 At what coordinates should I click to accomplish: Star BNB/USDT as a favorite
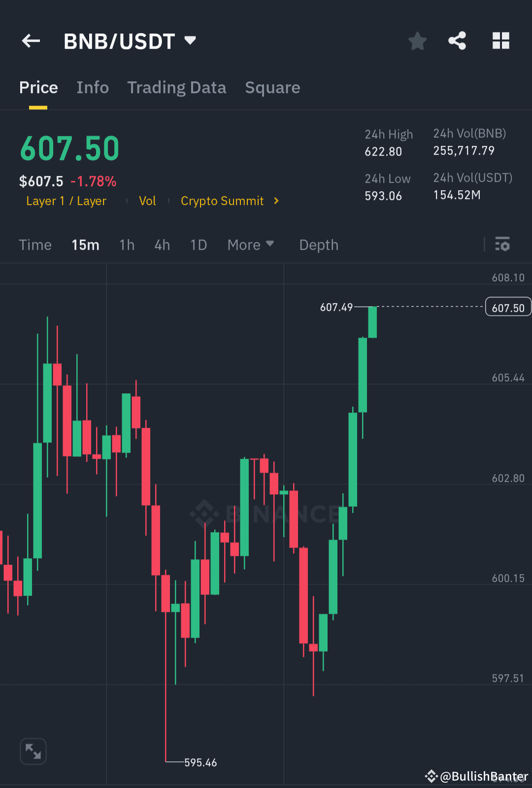point(417,41)
